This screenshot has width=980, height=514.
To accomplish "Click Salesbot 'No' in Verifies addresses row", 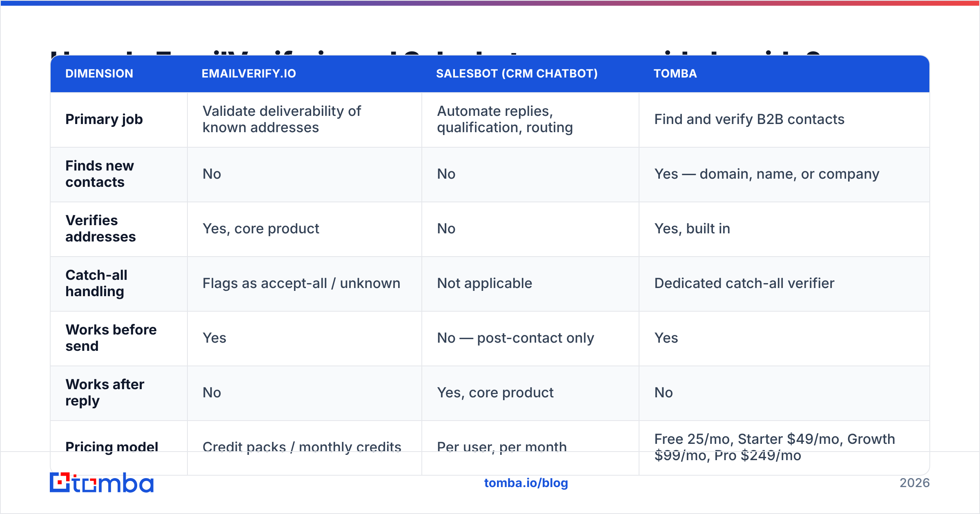I will 446,229.
